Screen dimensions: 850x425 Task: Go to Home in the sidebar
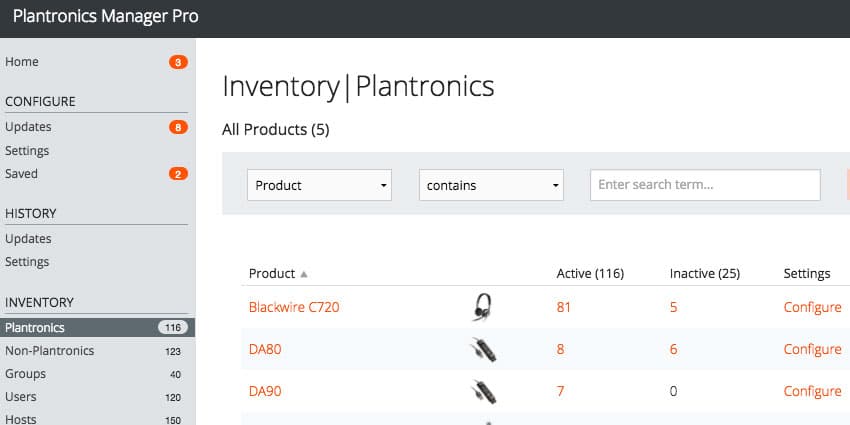click(22, 62)
